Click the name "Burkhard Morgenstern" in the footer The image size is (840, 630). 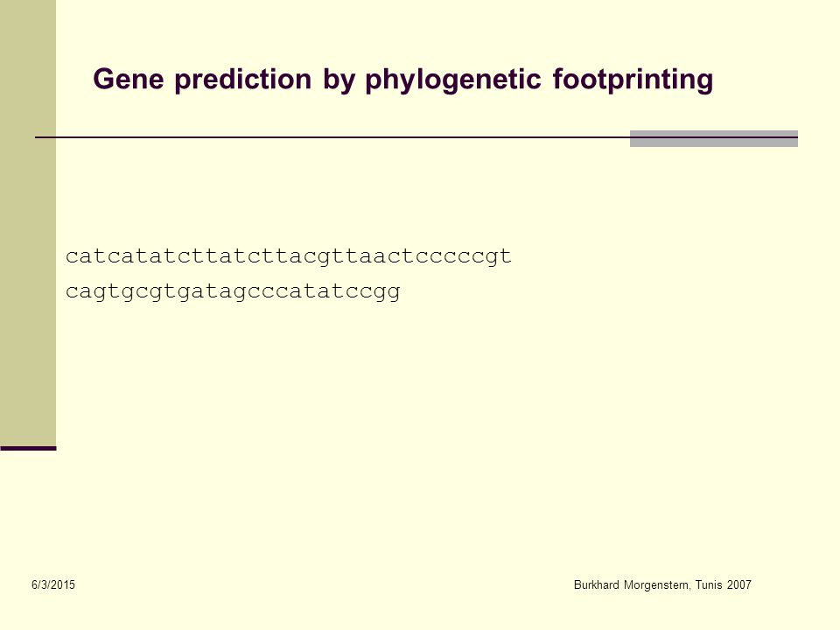click(x=632, y=585)
